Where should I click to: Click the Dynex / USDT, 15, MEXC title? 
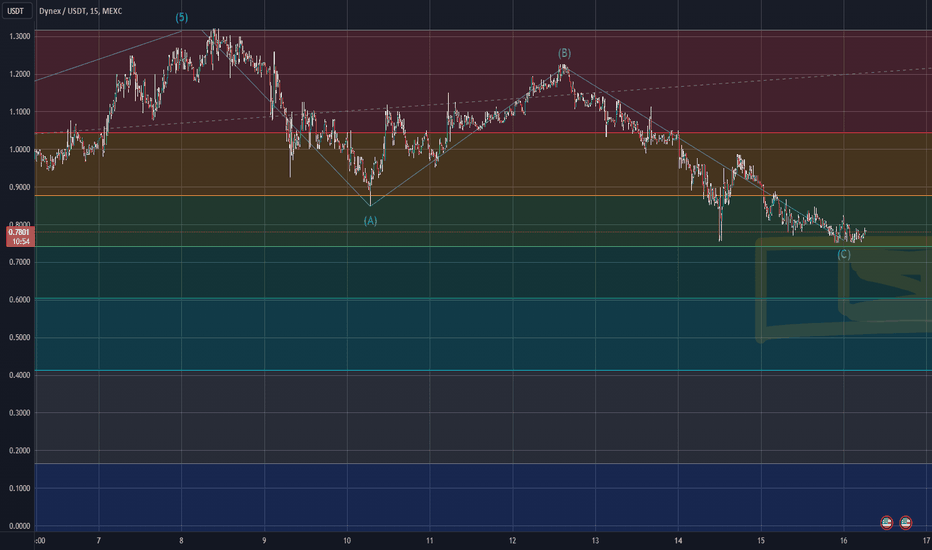click(x=81, y=11)
